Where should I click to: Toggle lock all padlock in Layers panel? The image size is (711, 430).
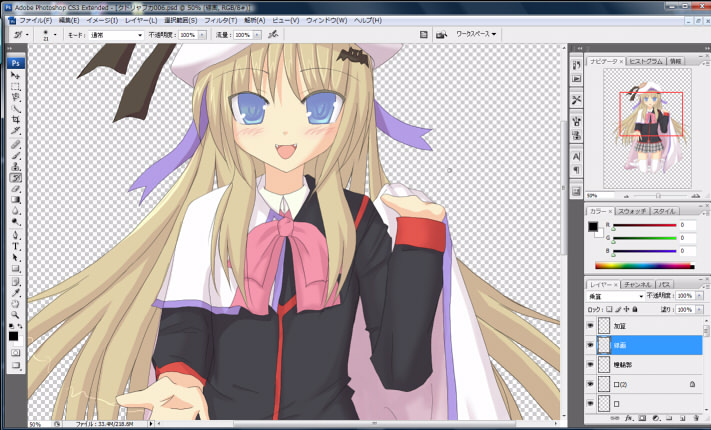[634, 309]
